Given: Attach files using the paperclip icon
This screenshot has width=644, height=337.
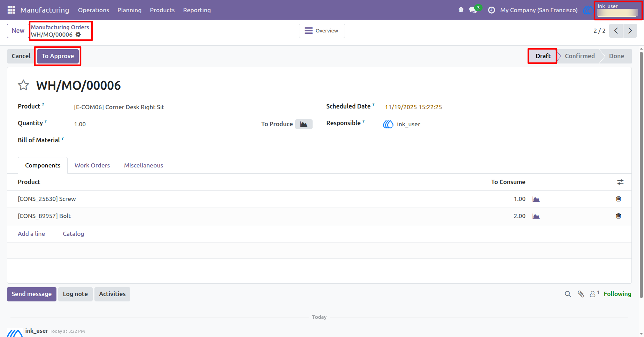Looking at the screenshot, I should pos(581,294).
